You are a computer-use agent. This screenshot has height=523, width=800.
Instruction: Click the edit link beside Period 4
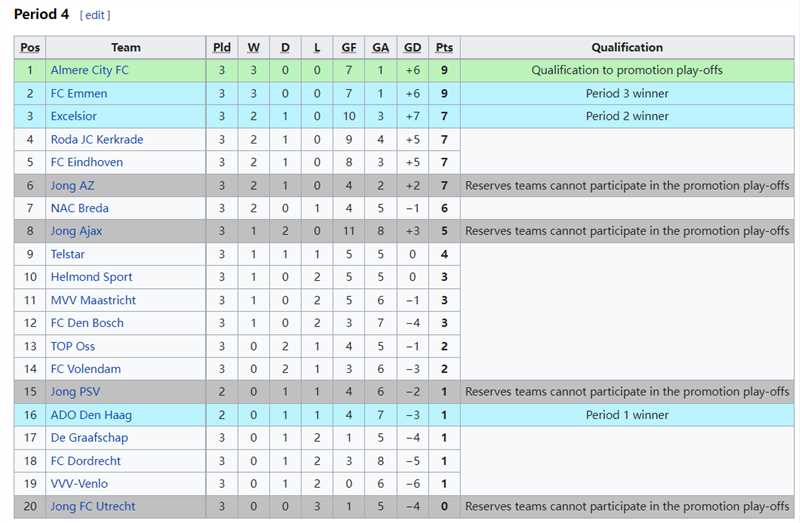(95, 15)
